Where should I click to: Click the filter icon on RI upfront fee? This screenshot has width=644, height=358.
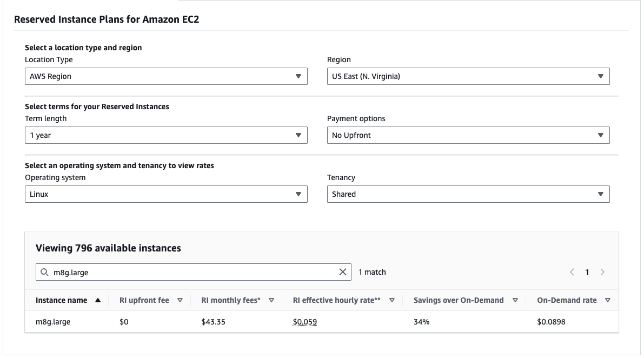click(x=180, y=300)
